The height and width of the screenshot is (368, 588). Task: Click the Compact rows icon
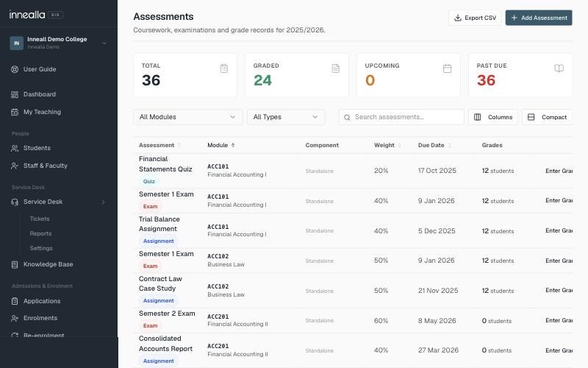[531, 117]
